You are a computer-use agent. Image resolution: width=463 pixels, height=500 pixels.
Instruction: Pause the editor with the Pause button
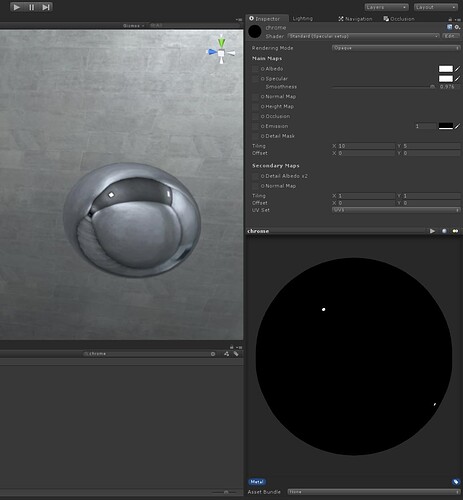coord(31,7)
